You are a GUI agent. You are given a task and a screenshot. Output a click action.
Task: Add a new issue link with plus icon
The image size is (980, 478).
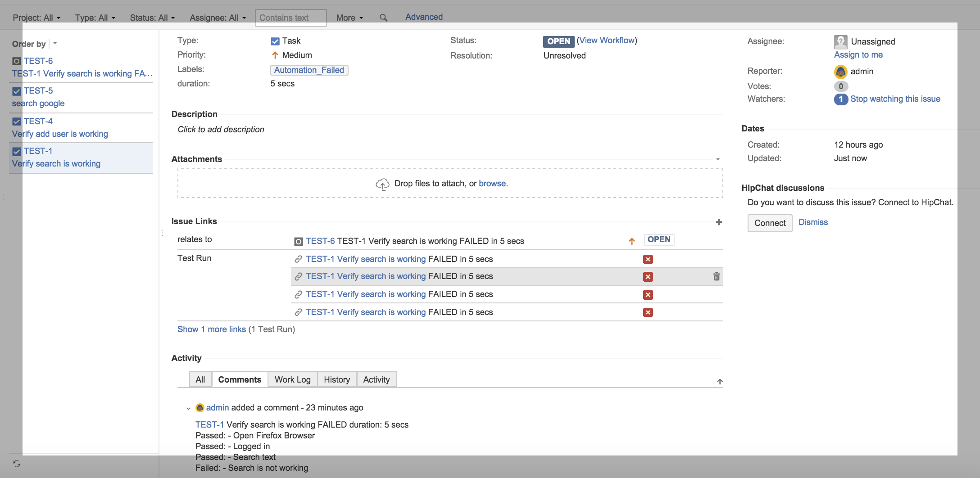[719, 222]
